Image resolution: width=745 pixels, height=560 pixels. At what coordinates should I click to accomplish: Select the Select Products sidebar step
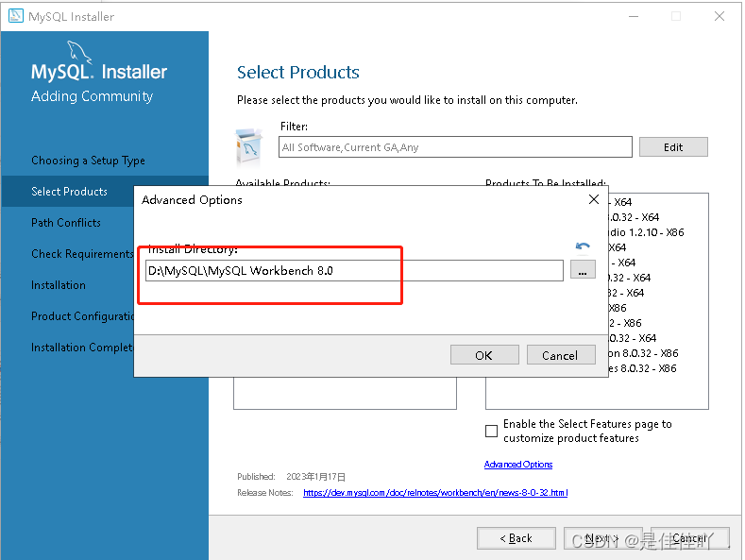[x=69, y=192]
